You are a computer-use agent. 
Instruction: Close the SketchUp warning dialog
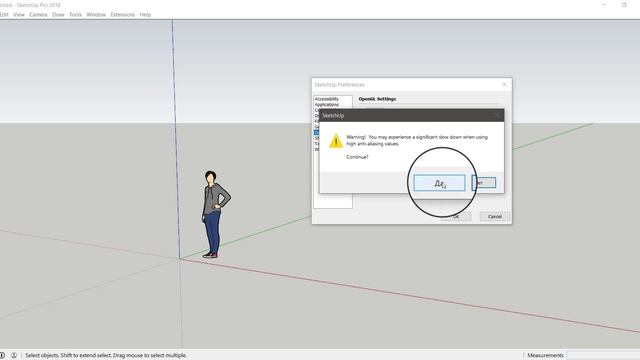[496, 116]
